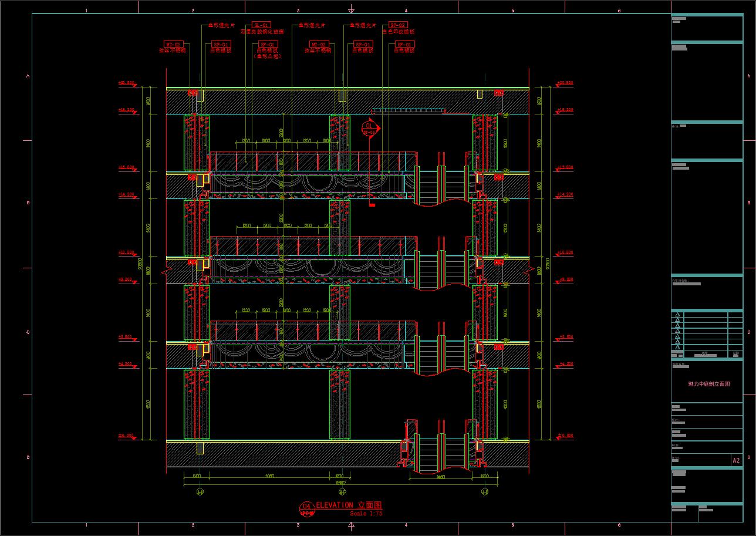
Task: Pick the leftmost MT-02 material tag
Action: click(x=174, y=44)
